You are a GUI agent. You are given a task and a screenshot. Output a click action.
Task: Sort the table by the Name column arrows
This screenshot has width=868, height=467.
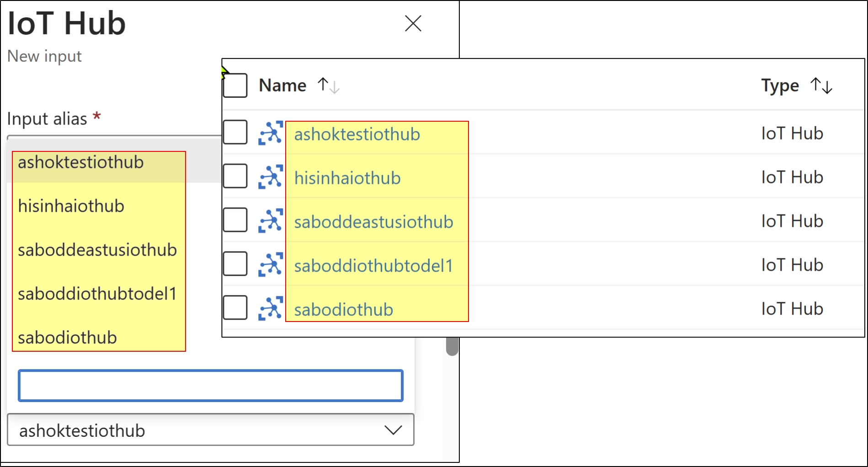[329, 86]
